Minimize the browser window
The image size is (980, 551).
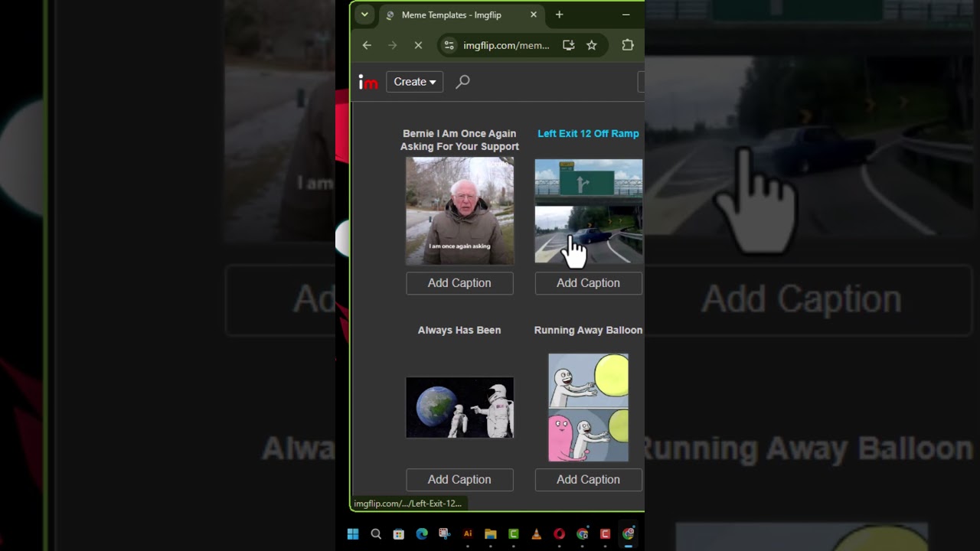pos(626,15)
